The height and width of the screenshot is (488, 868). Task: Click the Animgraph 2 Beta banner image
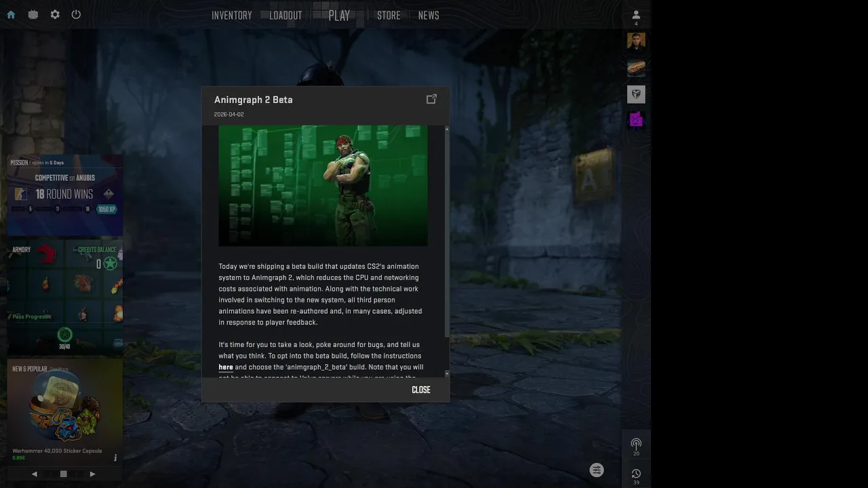click(x=323, y=186)
